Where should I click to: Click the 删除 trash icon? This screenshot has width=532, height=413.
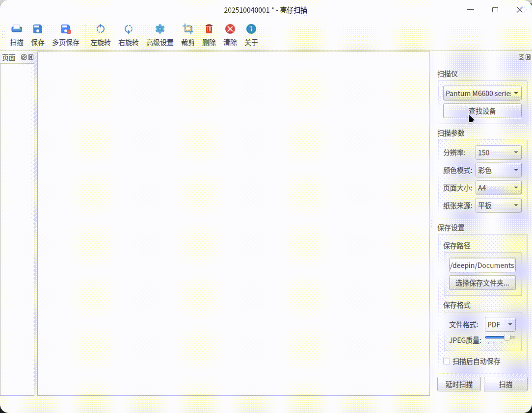[x=209, y=29]
